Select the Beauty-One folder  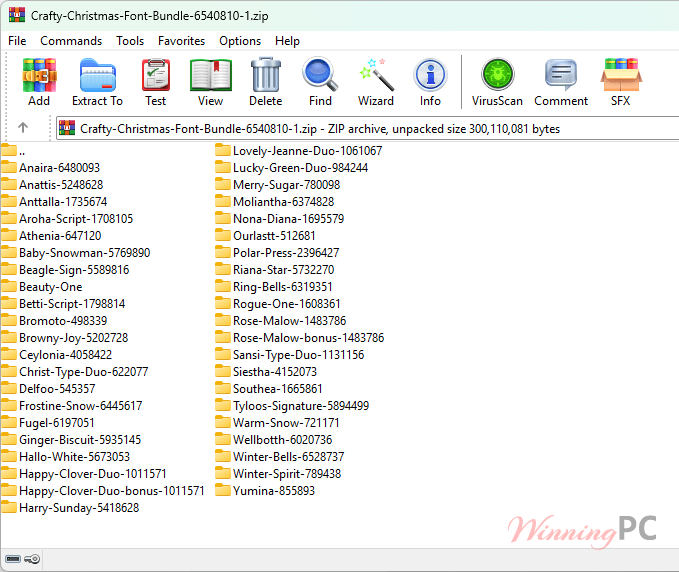pyautogui.click(x=42, y=287)
